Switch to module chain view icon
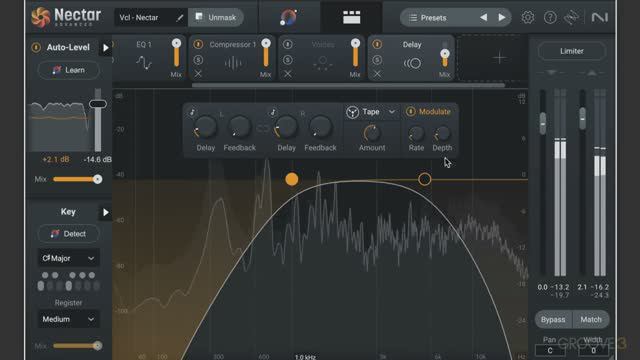Screen dimensions: 640x360 pos(351,18)
